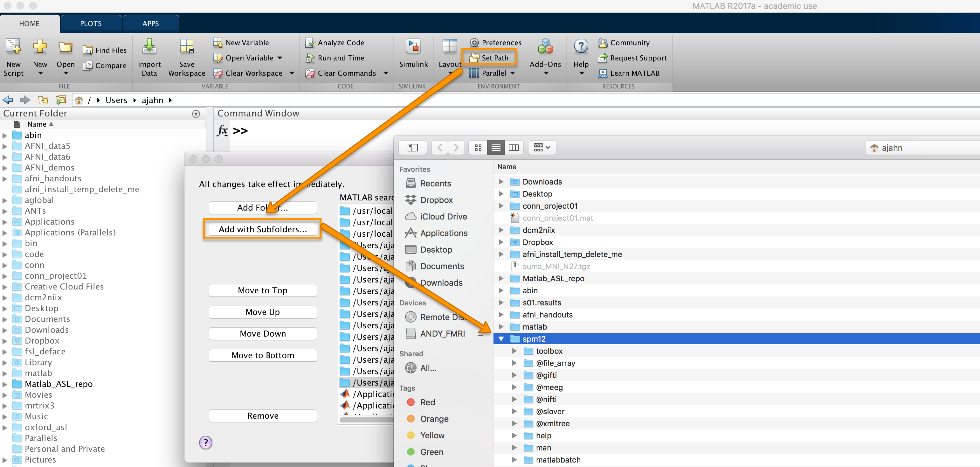
Task: Open the ajahn location popup
Action: (922, 148)
